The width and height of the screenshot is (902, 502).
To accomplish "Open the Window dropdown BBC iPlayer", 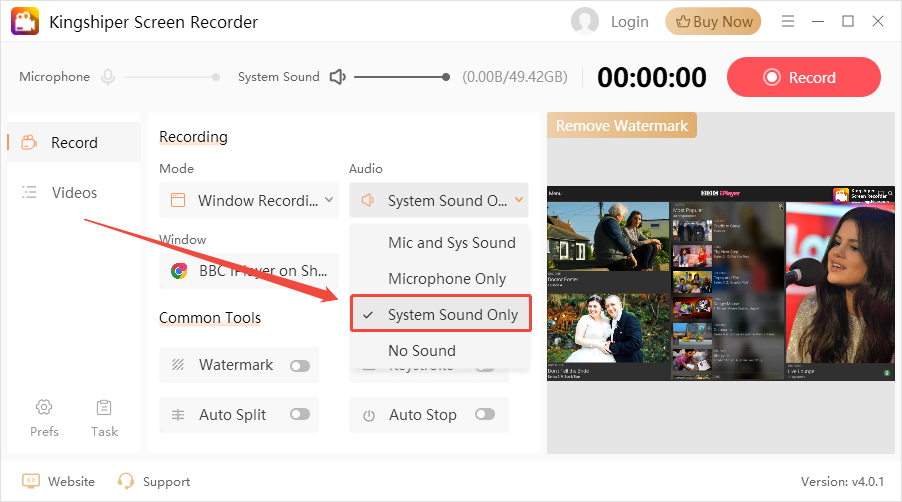I will 249,271.
